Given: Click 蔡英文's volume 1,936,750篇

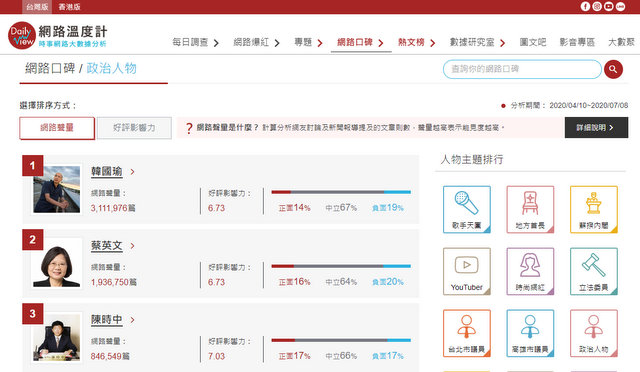Looking at the screenshot, I should [114, 282].
